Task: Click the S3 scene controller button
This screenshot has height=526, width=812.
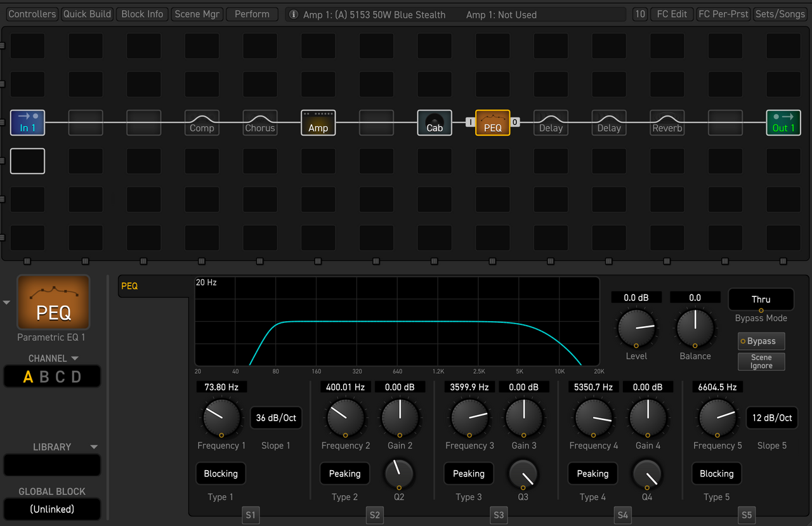Action: click(499, 515)
